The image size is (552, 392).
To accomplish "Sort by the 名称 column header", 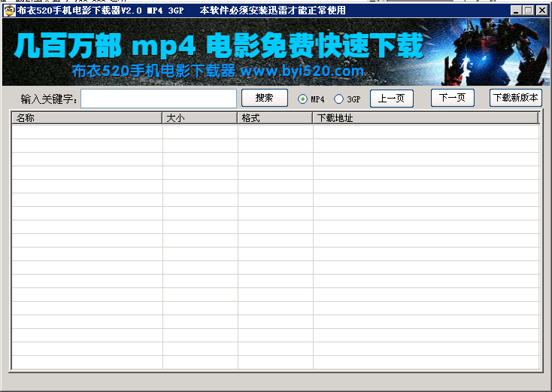I will pos(86,118).
